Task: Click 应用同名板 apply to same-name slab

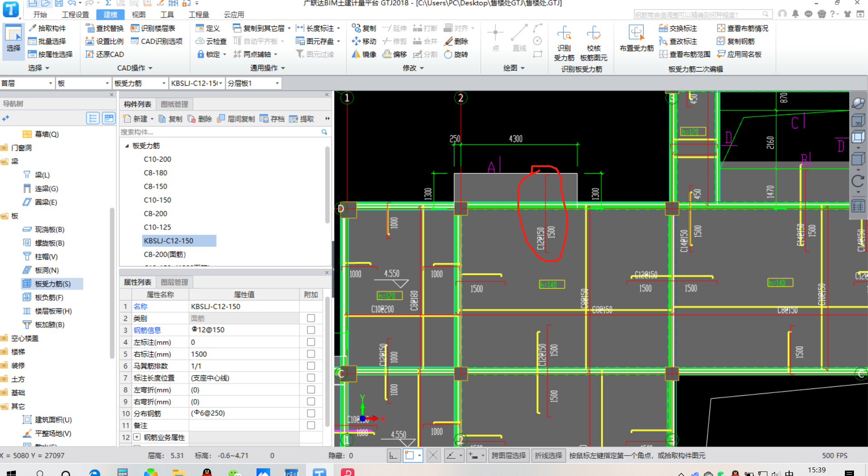Action: point(739,54)
